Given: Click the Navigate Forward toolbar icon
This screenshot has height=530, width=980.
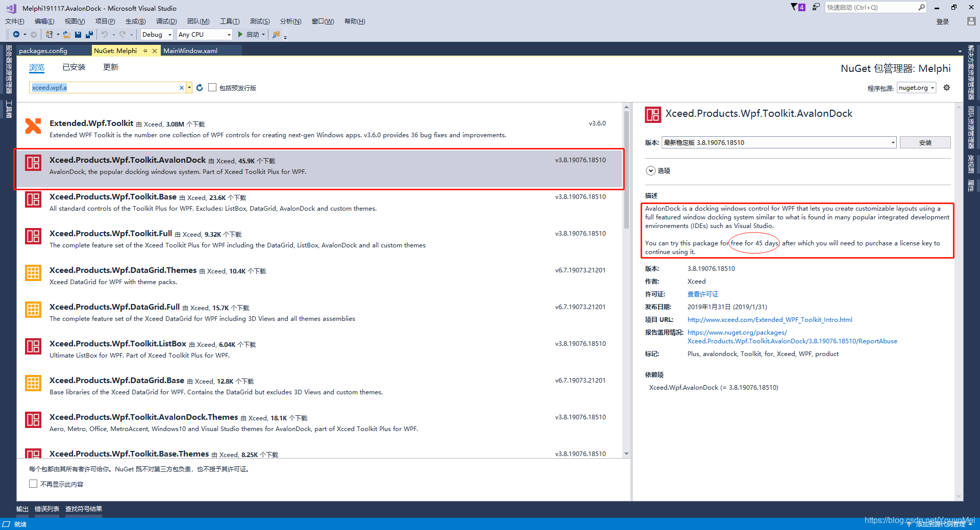Looking at the screenshot, I should [x=34, y=34].
